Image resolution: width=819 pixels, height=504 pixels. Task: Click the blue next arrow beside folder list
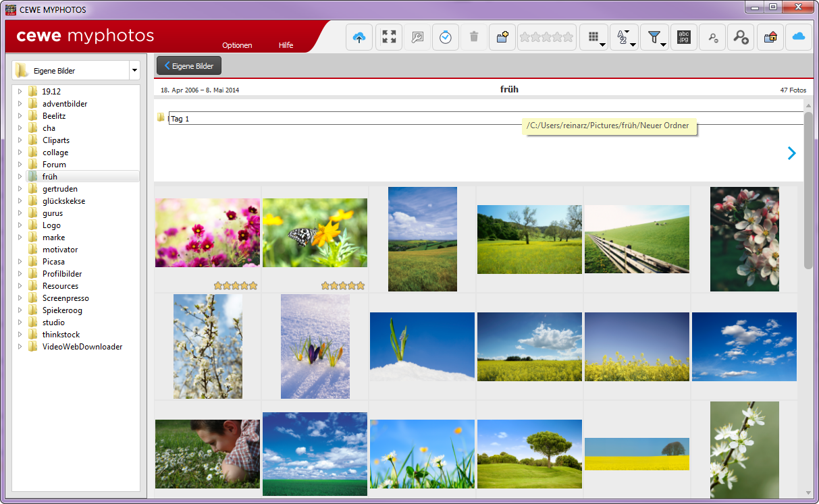[791, 154]
